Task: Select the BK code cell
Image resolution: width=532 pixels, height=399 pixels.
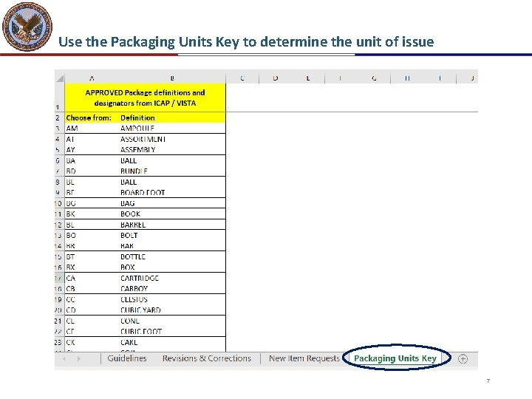Action: click(x=92, y=214)
